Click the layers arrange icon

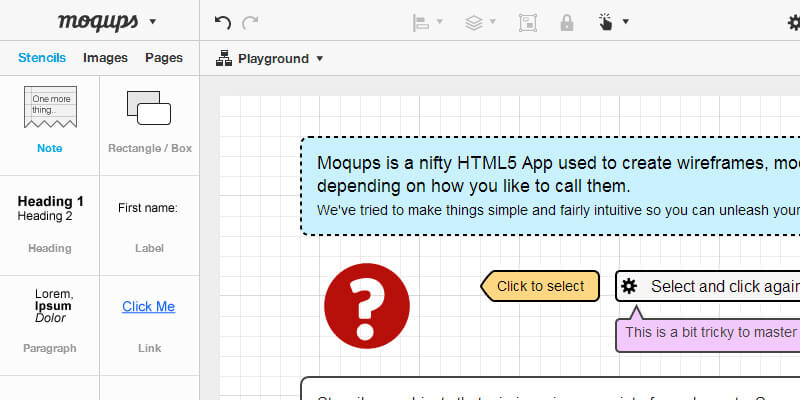click(474, 22)
